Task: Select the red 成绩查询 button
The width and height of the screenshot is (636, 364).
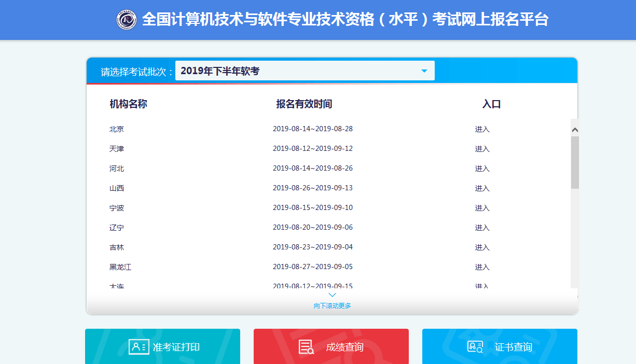Action: pos(331,346)
